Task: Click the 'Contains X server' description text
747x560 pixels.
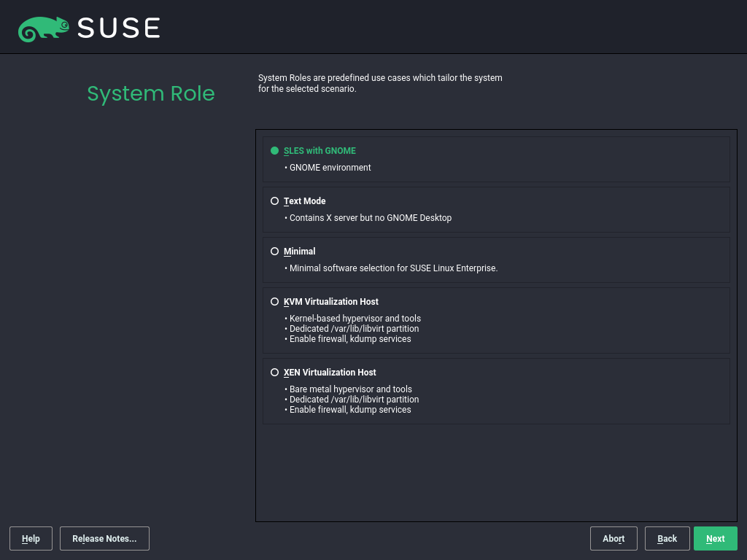Action: pyautogui.click(x=370, y=218)
